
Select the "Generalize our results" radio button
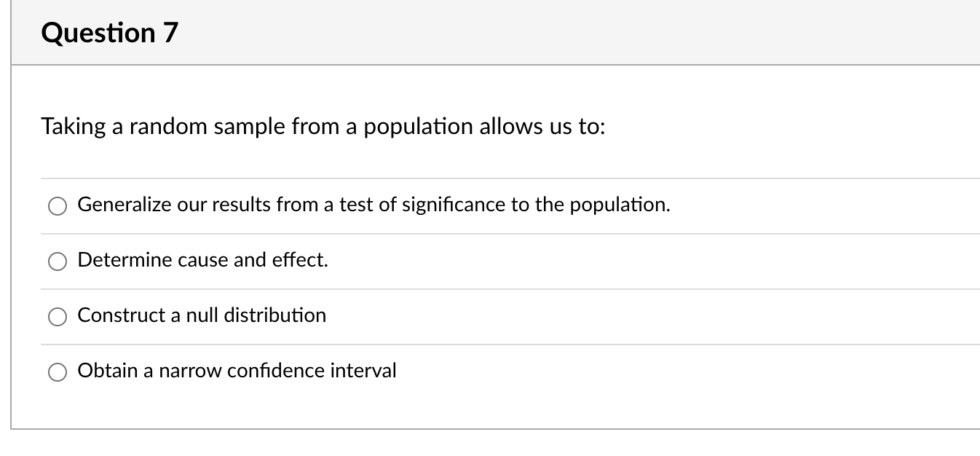(x=58, y=205)
